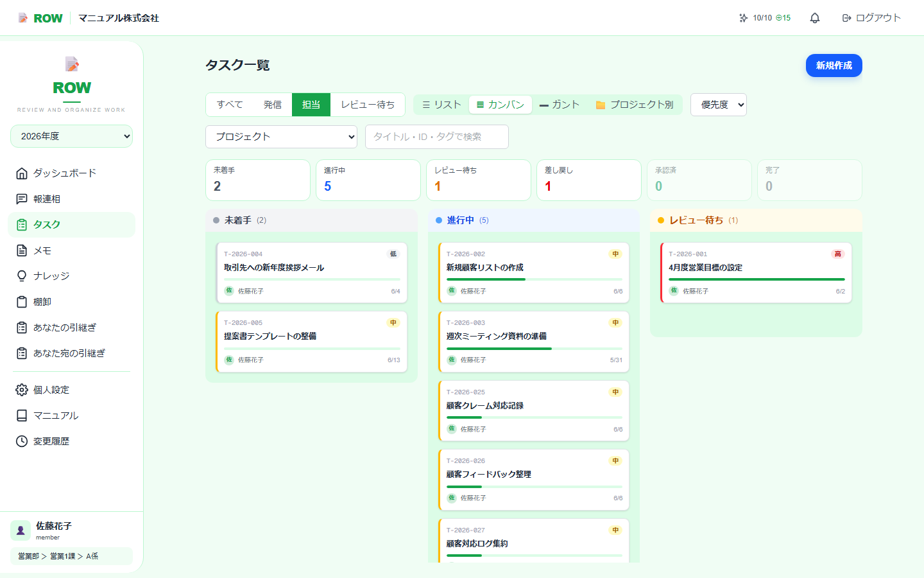Open メモ document icon

(x=22, y=250)
